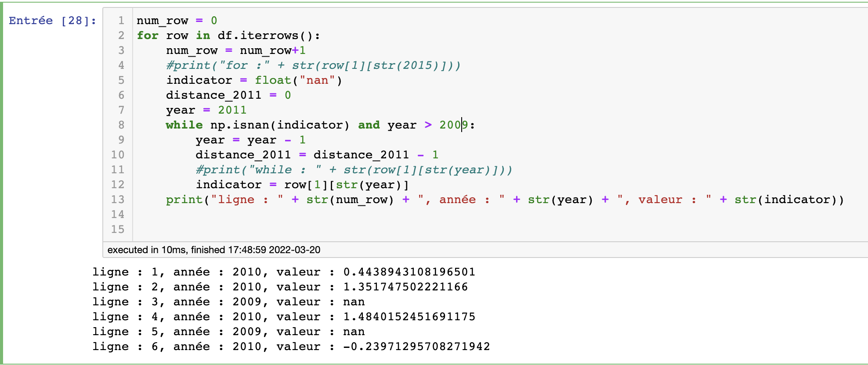Click the commented '#print("for :"' line

[313, 65]
